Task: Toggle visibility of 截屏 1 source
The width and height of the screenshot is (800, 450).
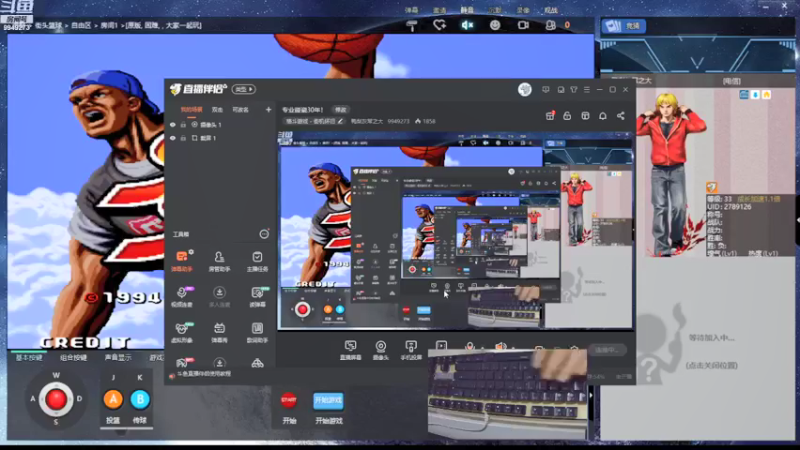Action: pos(172,138)
